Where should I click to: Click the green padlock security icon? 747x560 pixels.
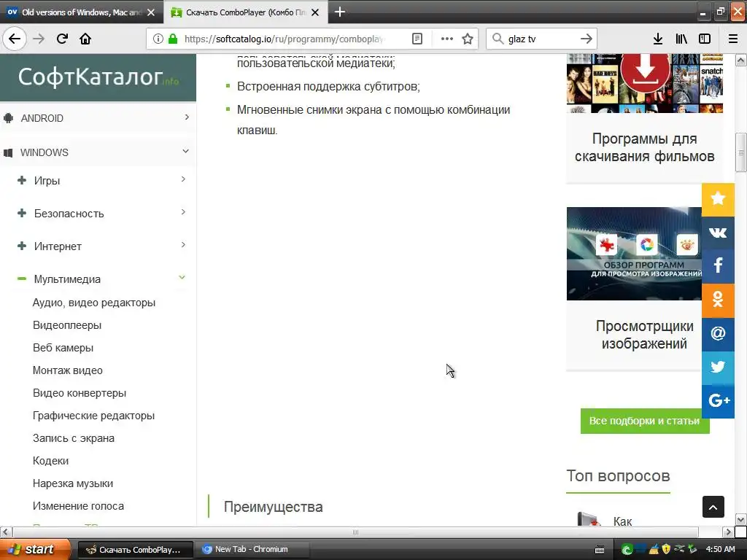coord(173,39)
